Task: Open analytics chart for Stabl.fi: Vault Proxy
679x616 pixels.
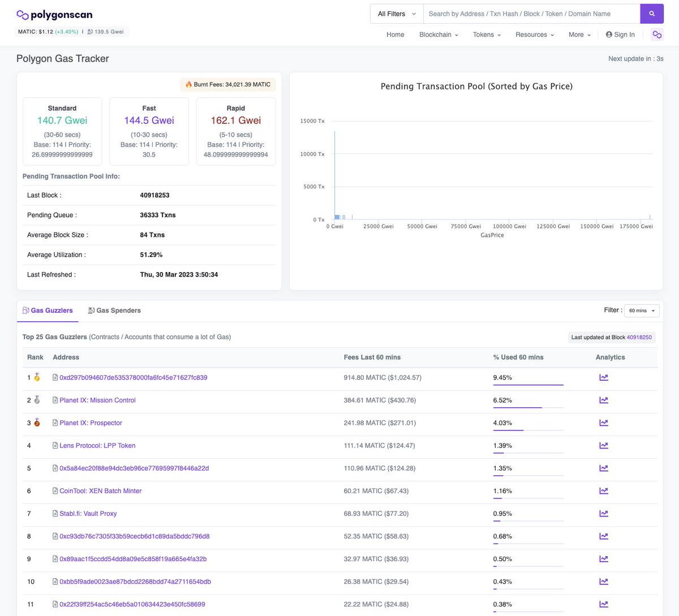Action: coord(604,513)
